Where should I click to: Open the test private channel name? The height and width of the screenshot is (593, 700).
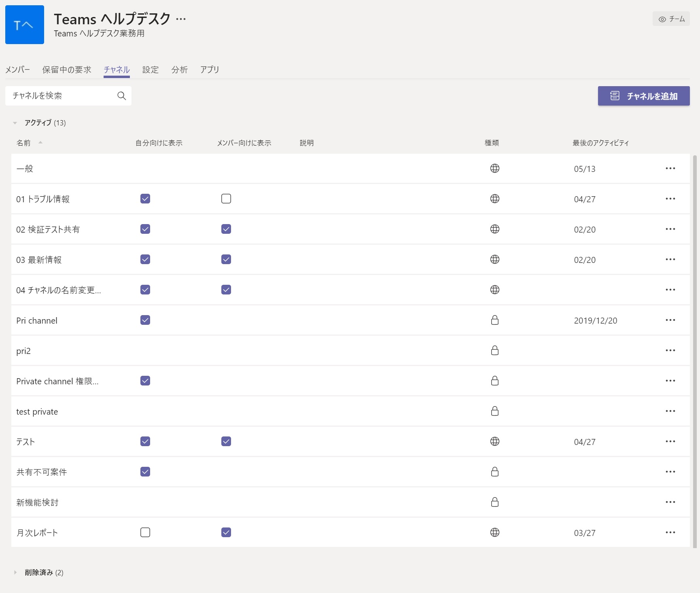[37, 411]
